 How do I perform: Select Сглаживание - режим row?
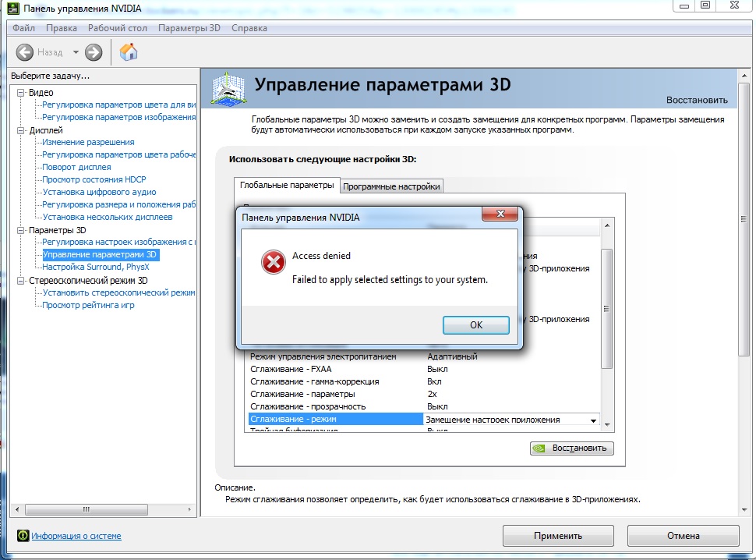[x=424, y=419]
